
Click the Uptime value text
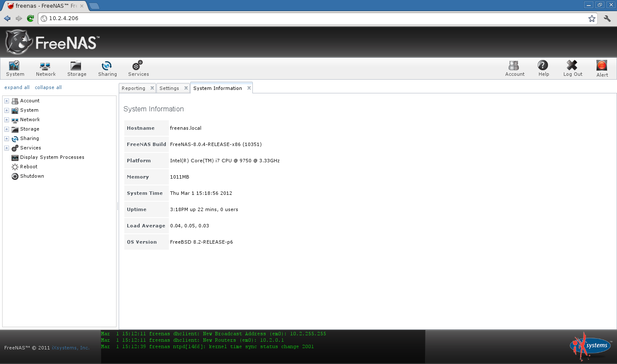[204, 209]
